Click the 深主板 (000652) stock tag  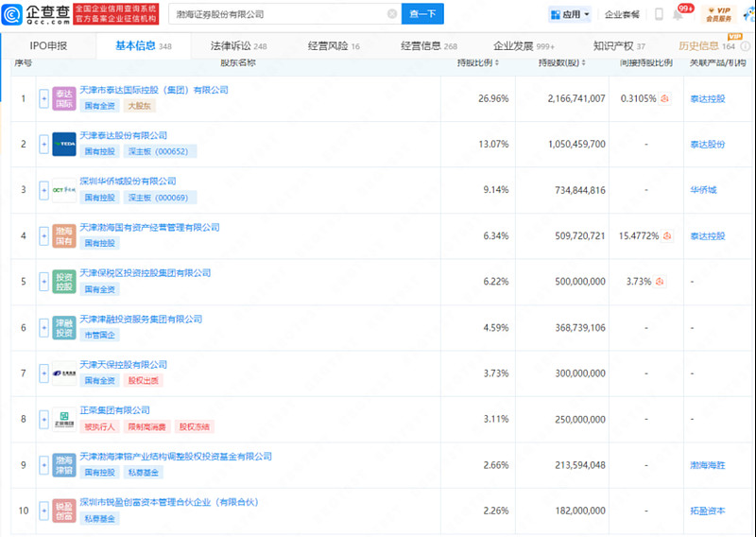click(160, 151)
